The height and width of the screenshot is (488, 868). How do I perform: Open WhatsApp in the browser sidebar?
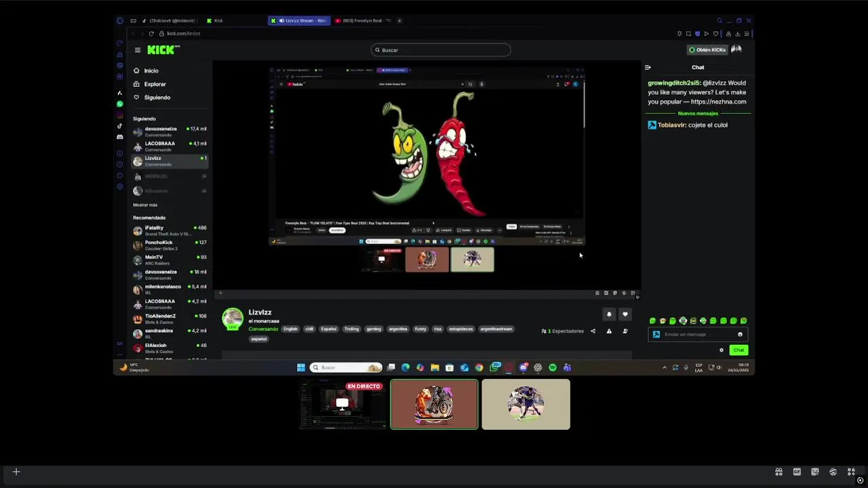tap(120, 104)
